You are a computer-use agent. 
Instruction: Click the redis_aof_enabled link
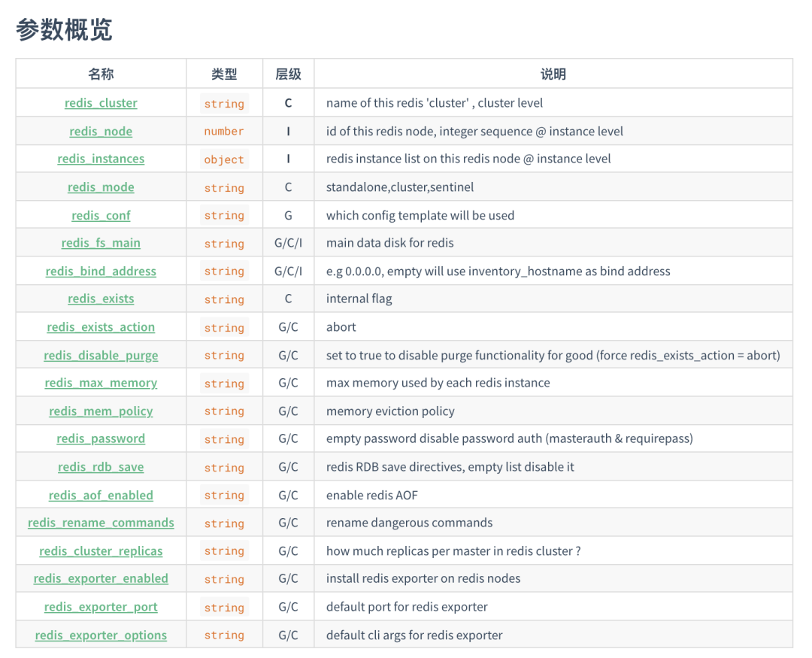point(101,495)
